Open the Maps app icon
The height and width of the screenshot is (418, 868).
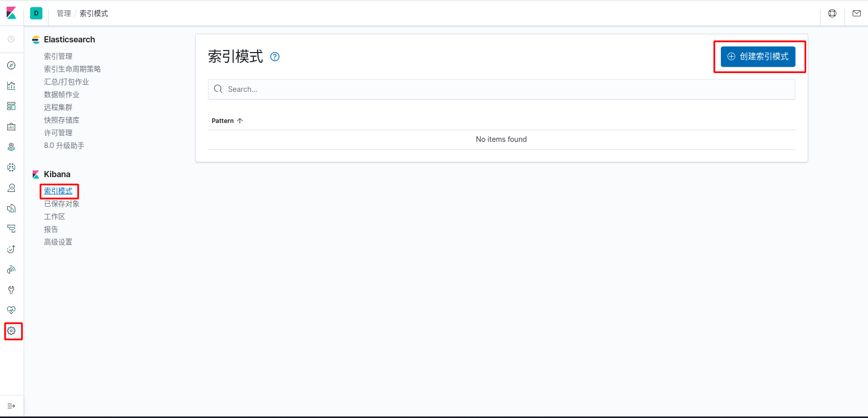(11, 147)
